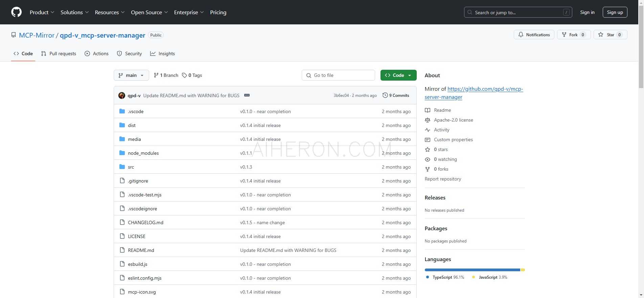Screen dimensions: 644x298
Task: Click the eye icon beside 0 watching
Action: pos(428,159)
